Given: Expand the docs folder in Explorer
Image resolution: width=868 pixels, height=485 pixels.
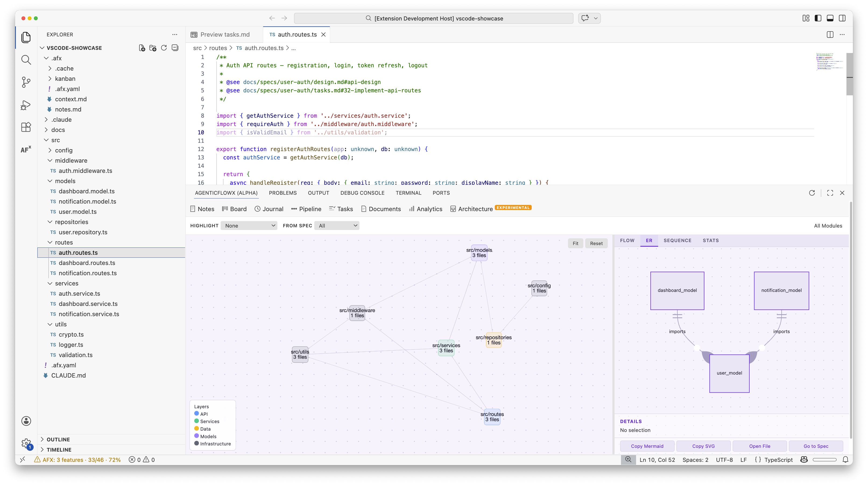Looking at the screenshot, I should point(58,130).
